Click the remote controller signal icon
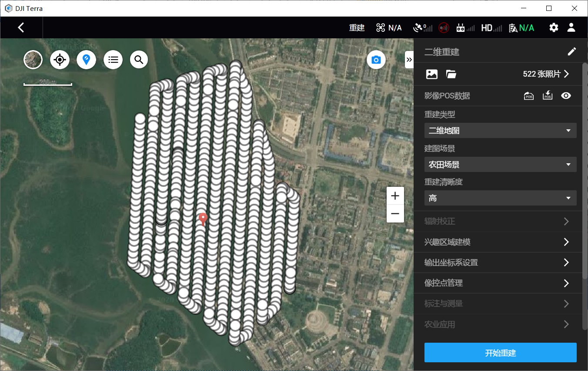The image size is (588, 371). click(x=465, y=28)
